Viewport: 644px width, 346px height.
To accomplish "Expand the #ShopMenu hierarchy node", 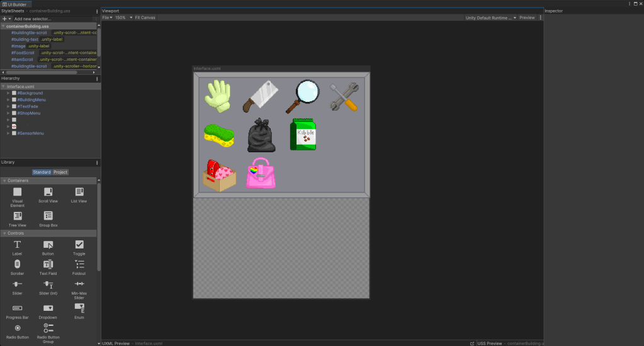I will click(x=8, y=113).
